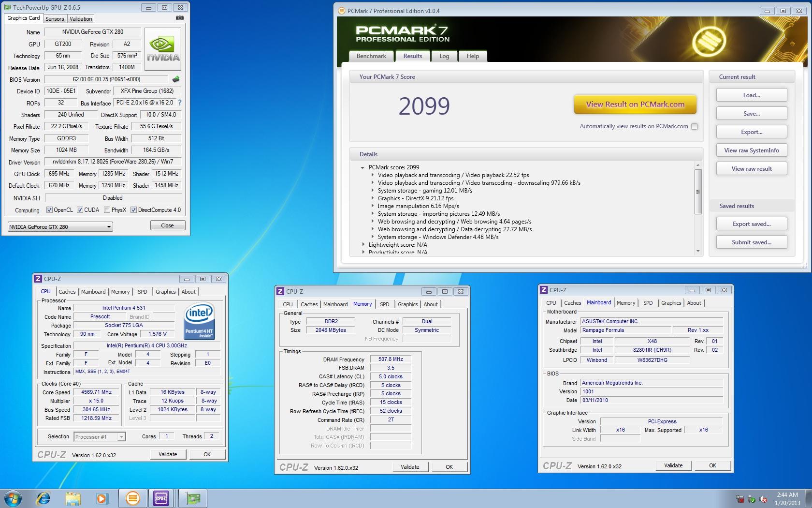
Task: Click the Core Speed 4569.71 MHz value
Action: [x=96, y=392]
